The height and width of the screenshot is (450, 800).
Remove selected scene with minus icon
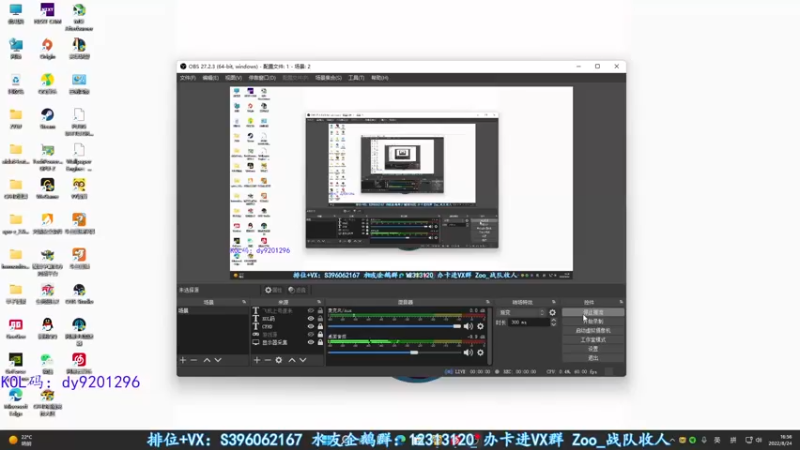(x=194, y=360)
